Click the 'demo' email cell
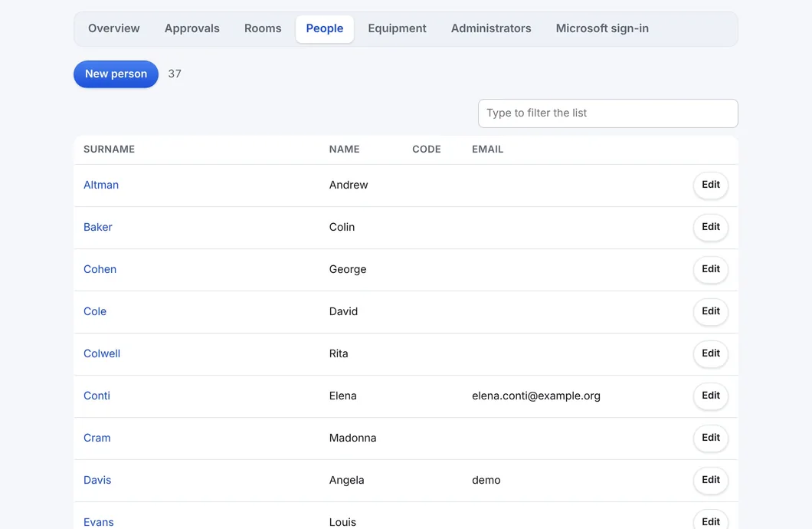Viewport: 812px width, 529px height. pos(486,480)
